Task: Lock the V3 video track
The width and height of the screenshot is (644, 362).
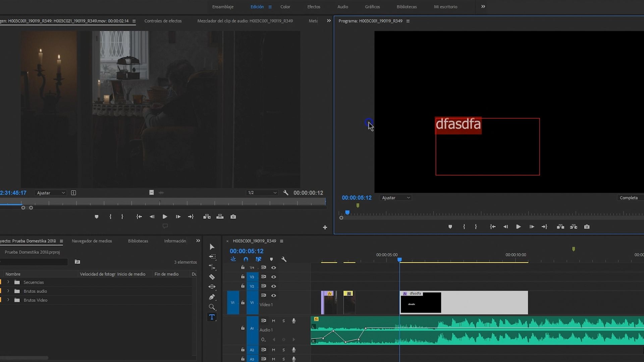Action: point(243,277)
